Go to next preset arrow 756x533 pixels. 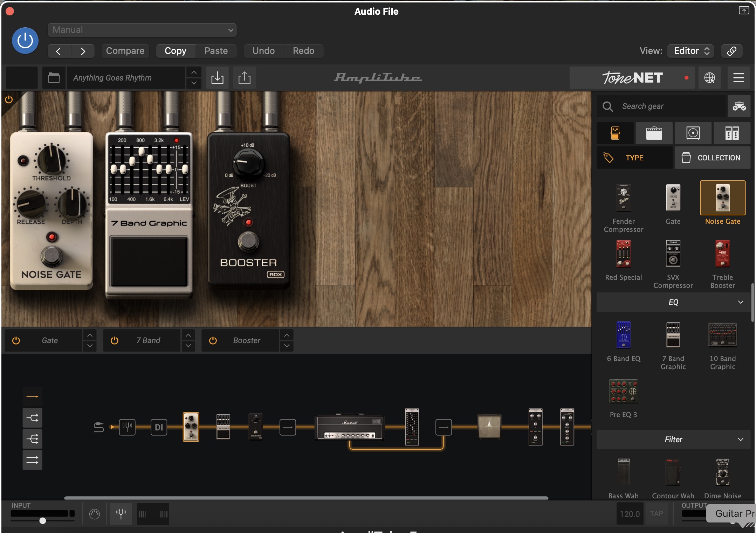pos(83,51)
